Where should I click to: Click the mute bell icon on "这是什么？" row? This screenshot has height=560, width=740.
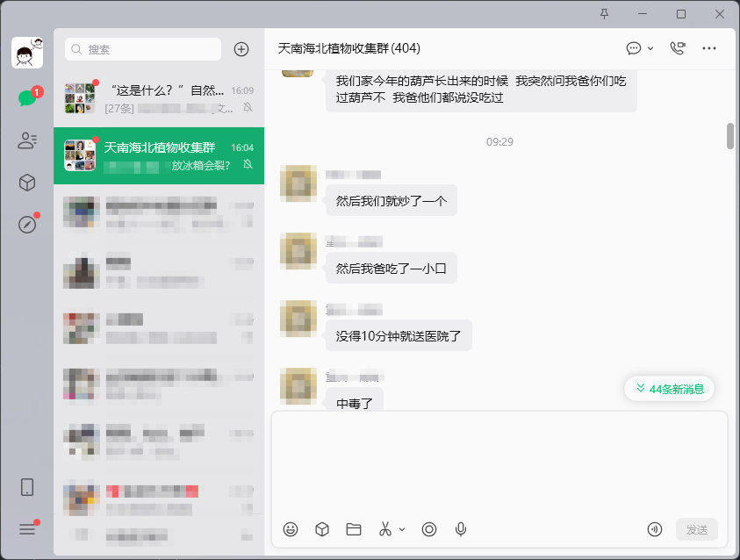[248, 107]
